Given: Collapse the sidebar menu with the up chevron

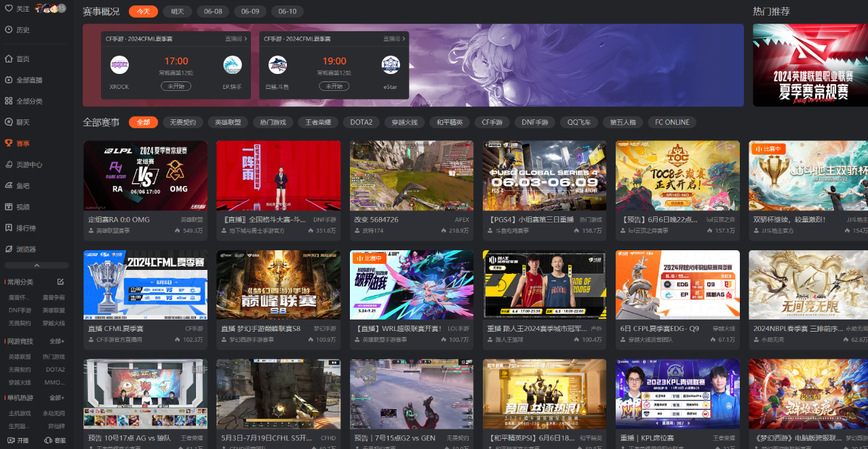Looking at the screenshot, I should [37, 265].
